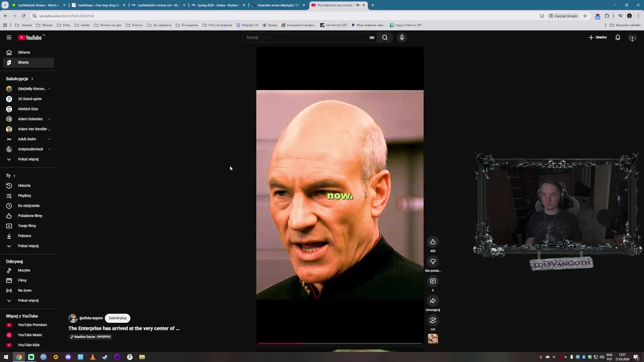Open the Chrome three-dot menu
Image resolution: width=644 pixels, height=362 pixels.
638,16
